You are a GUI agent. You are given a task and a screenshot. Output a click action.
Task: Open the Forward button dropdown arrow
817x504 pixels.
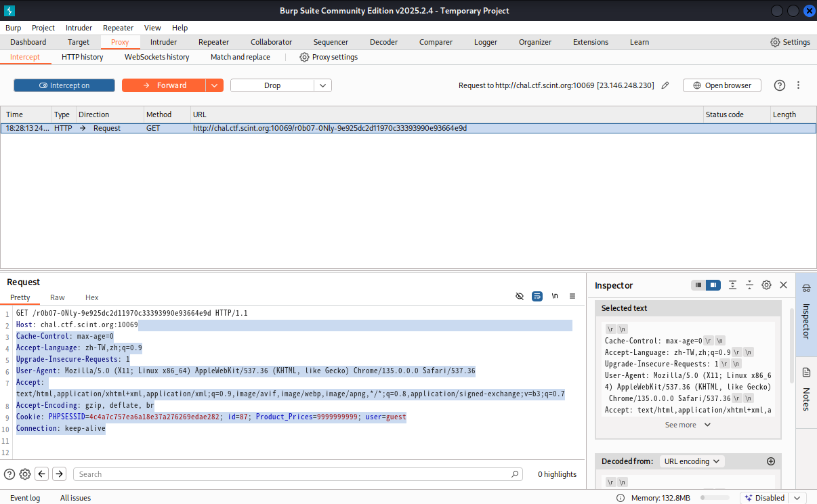point(214,85)
